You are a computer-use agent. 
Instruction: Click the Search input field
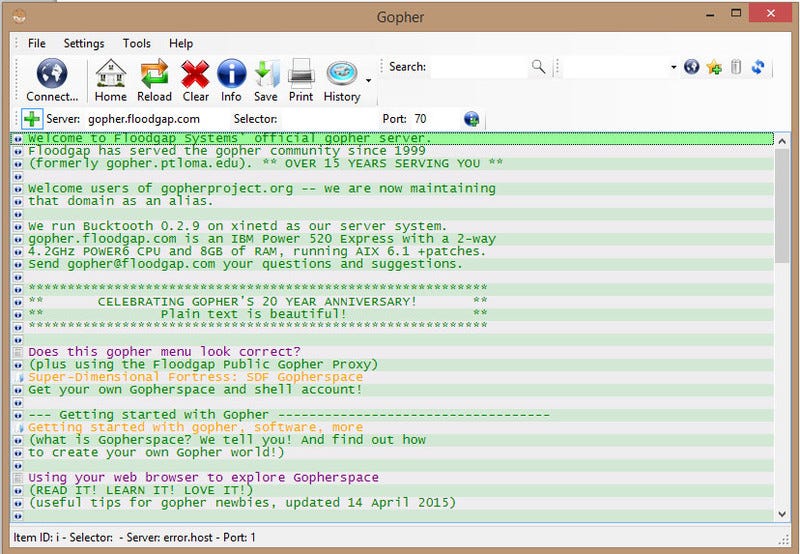coord(478,67)
